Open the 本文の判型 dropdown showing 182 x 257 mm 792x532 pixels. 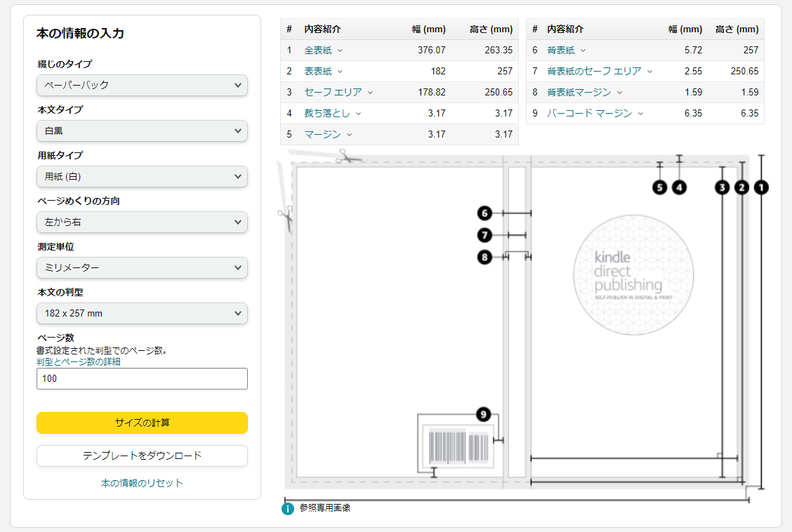point(142,314)
